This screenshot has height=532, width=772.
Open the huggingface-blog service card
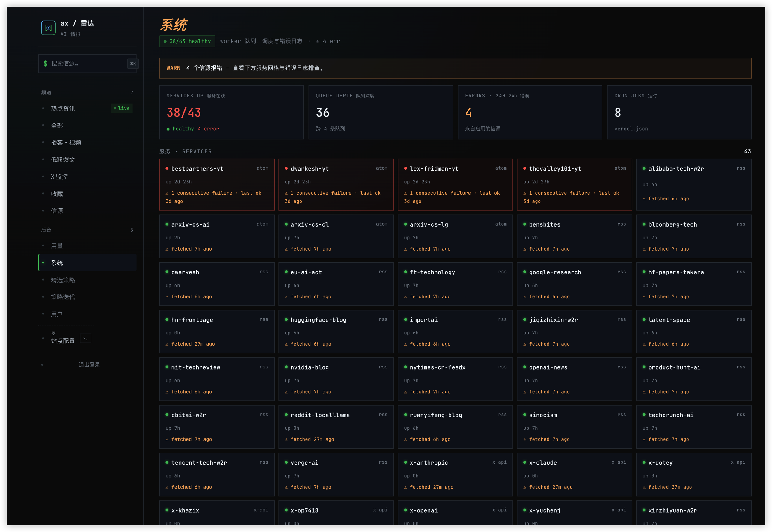pos(336,332)
